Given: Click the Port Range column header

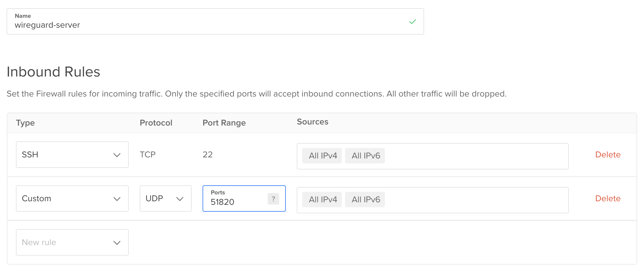Looking at the screenshot, I should click(x=224, y=123).
